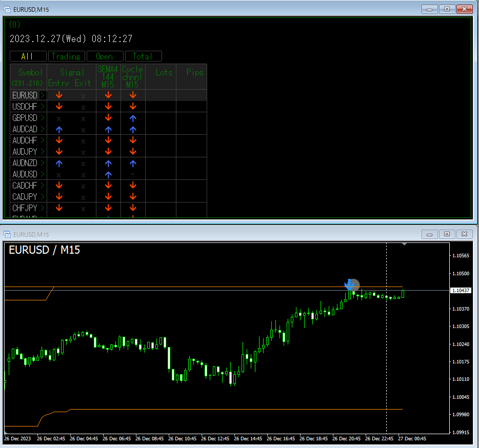Click current price label 1.10437
The height and width of the screenshot is (448, 479).
(461, 291)
